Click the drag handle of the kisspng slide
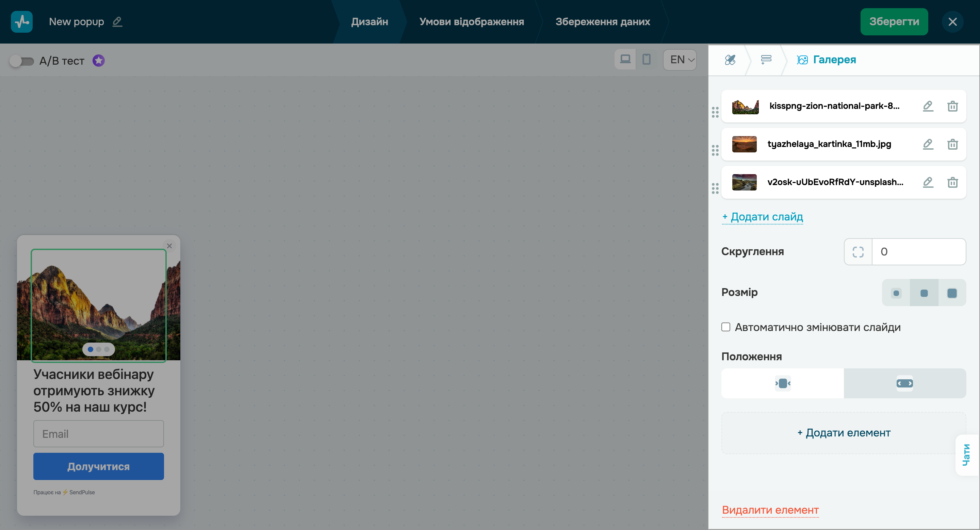Screen dimensions: 980x530 pyautogui.click(x=715, y=112)
